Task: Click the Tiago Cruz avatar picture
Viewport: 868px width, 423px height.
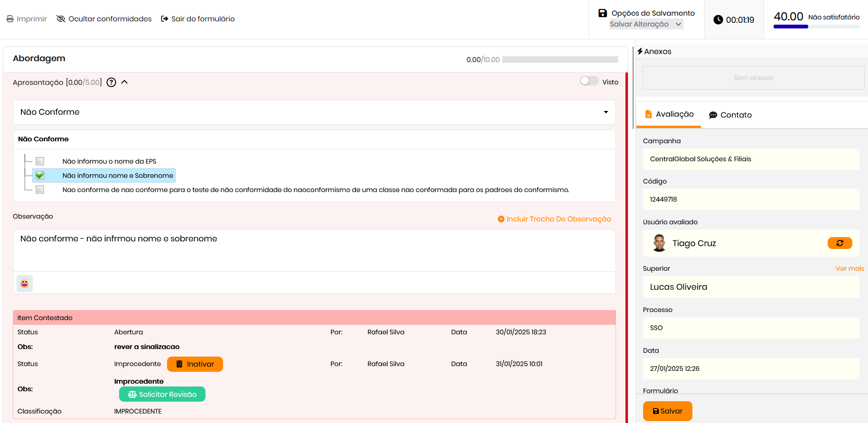Action: pyautogui.click(x=659, y=243)
